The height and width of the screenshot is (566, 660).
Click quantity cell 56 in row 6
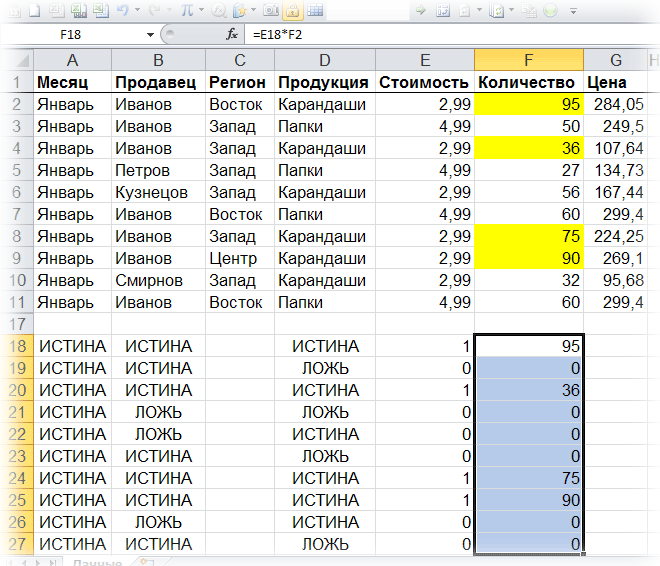point(529,192)
